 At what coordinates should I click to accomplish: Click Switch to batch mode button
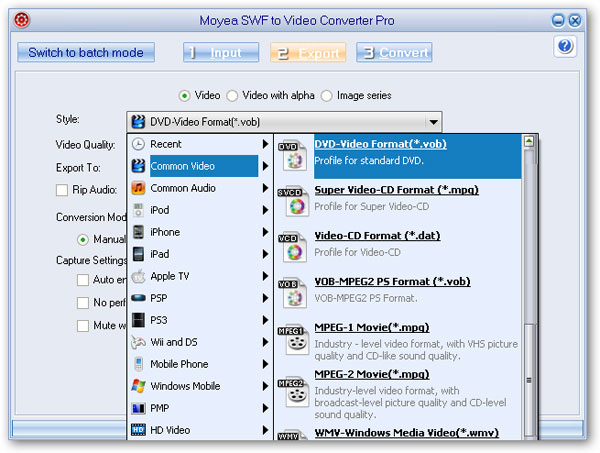86,52
